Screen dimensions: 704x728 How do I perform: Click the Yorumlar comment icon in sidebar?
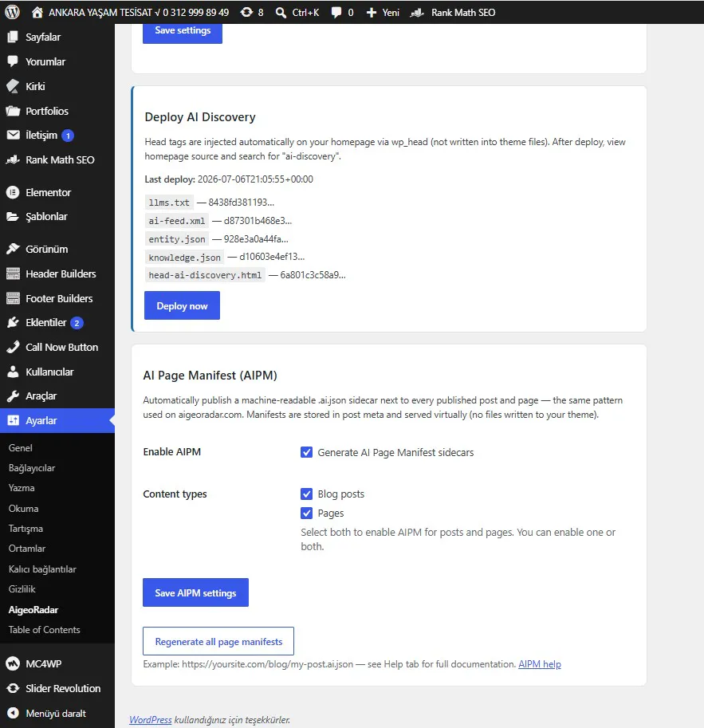point(13,61)
